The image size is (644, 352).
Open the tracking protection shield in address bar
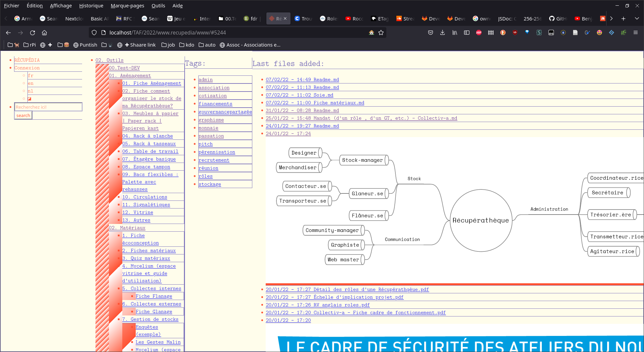tap(94, 33)
